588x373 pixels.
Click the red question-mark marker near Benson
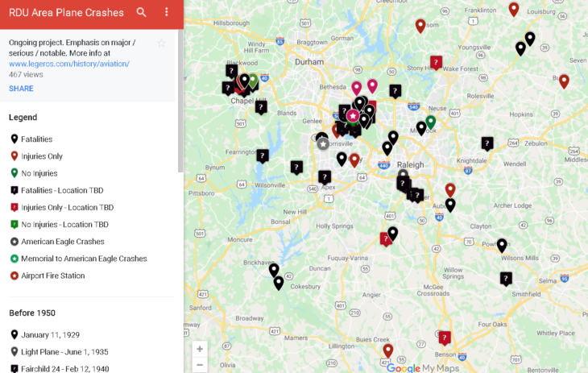click(x=444, y=337)
